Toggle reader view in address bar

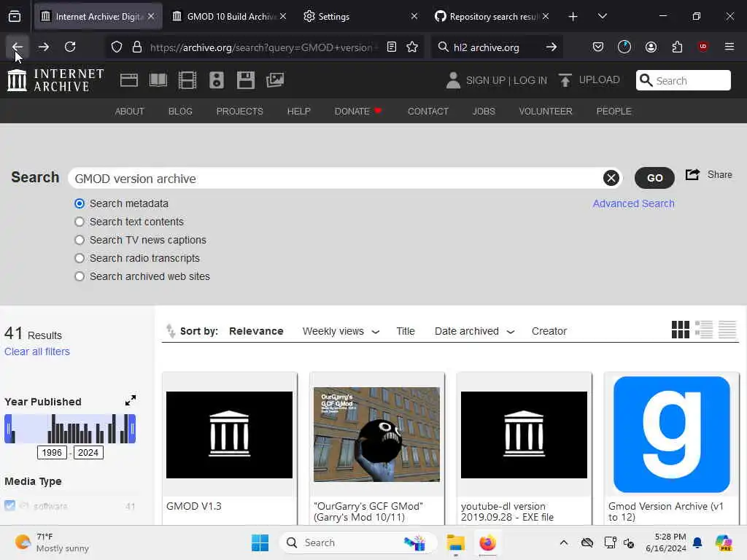click(x=392, y=47)
